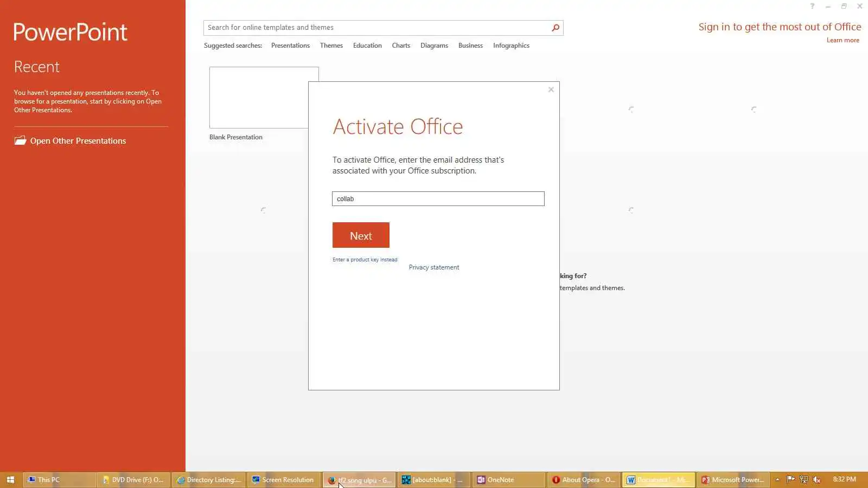
Task: Switch to Screen Resolution taskbar window
Action: (284, 480)
